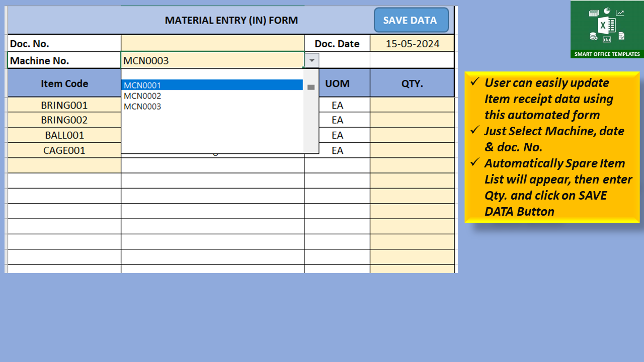The height and width of the screenshot is (362, 644).
Task: Click the QTY. column header
Action: [x=412, y=83]
